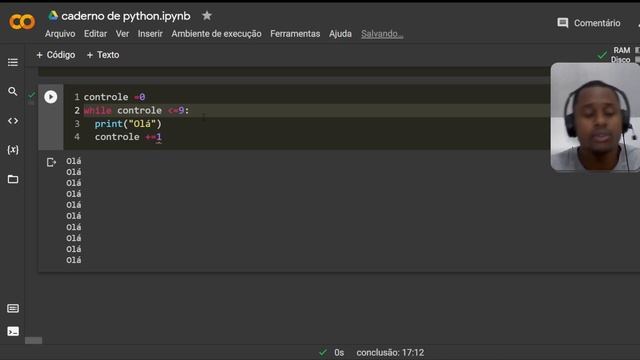Open the search (find and replace) sidebar icon
The width and height of the screenshot is (640, 360).
click(13, 91)
